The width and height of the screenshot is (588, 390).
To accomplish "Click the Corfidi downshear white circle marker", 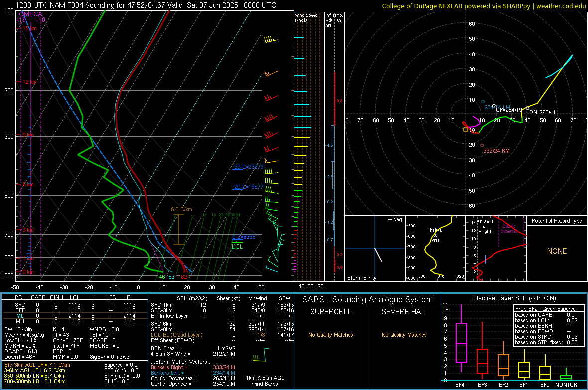I will pyautogui.click(x=527, y=109).
